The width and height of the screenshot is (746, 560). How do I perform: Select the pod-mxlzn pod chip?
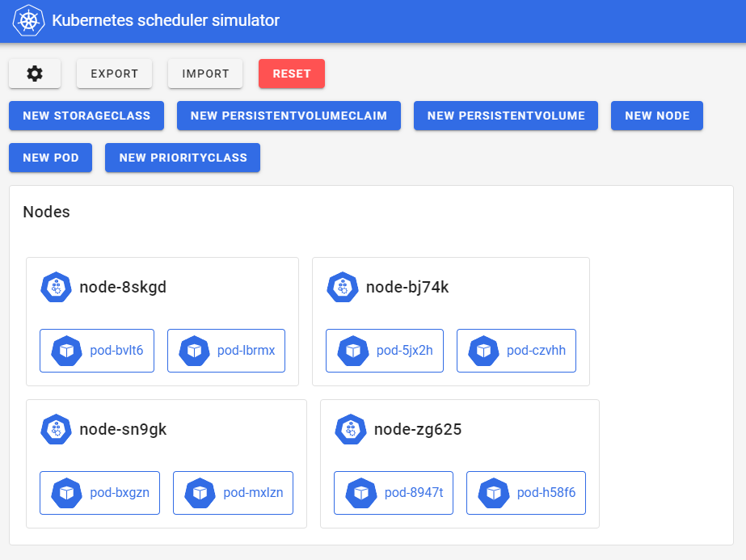233,493
